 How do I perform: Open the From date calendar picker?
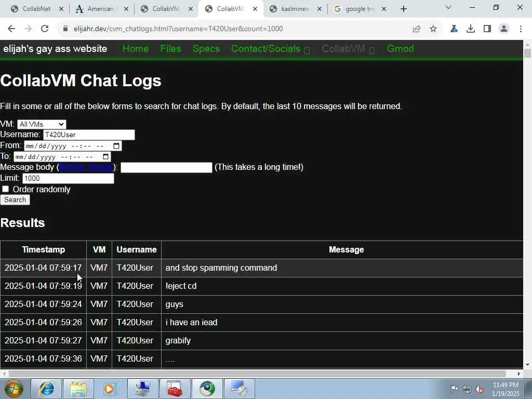(x=116, y=146)
